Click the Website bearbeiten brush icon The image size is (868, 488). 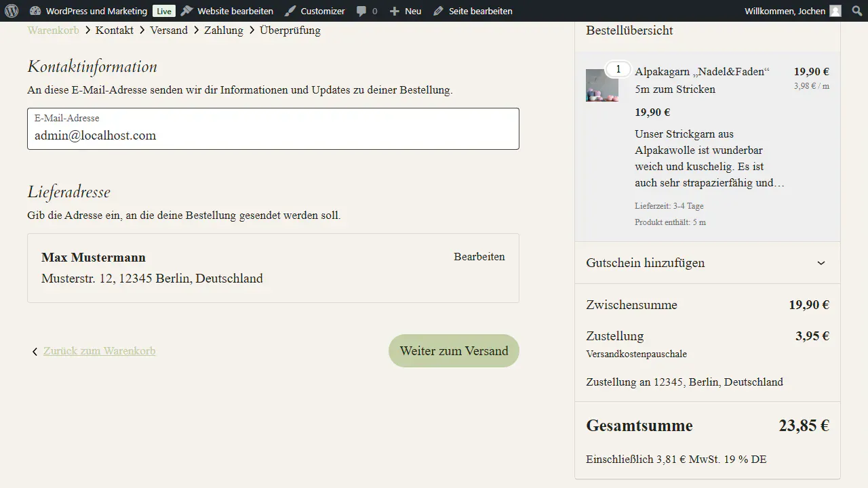tap(186, 11)
